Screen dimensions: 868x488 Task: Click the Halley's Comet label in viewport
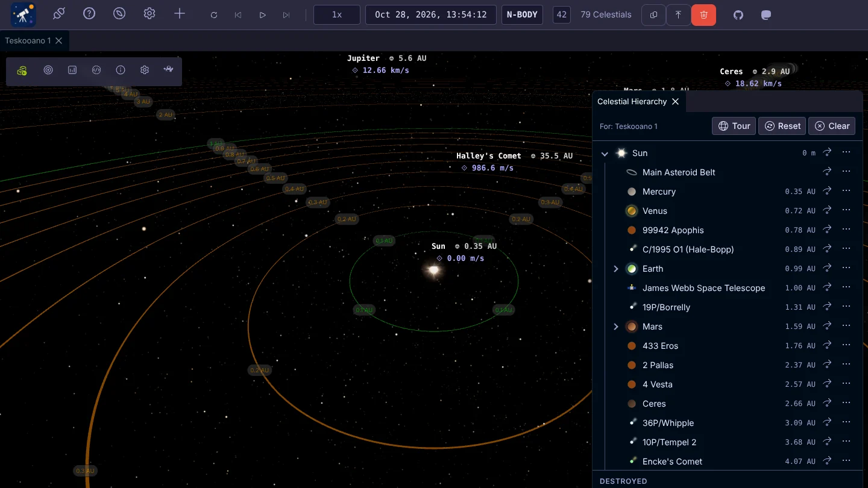click(x=489, y=156)
